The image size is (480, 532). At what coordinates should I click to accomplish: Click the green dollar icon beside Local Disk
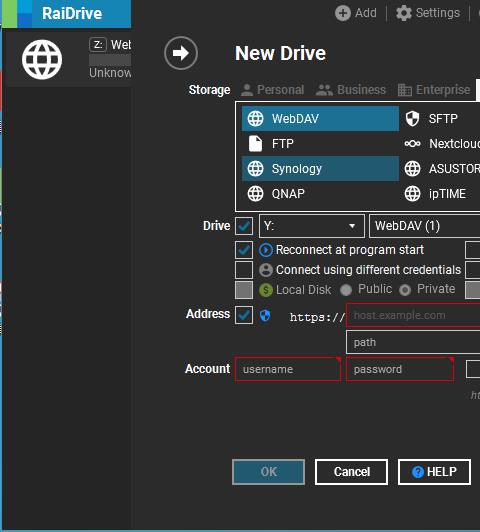pyautogui.click(x=266, y=290)
